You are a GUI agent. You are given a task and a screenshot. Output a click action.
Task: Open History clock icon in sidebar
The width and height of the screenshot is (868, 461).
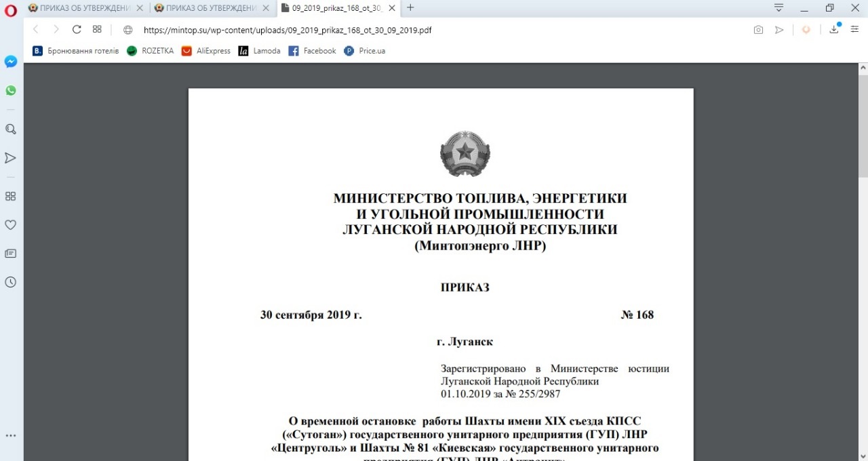pos(11,282)
